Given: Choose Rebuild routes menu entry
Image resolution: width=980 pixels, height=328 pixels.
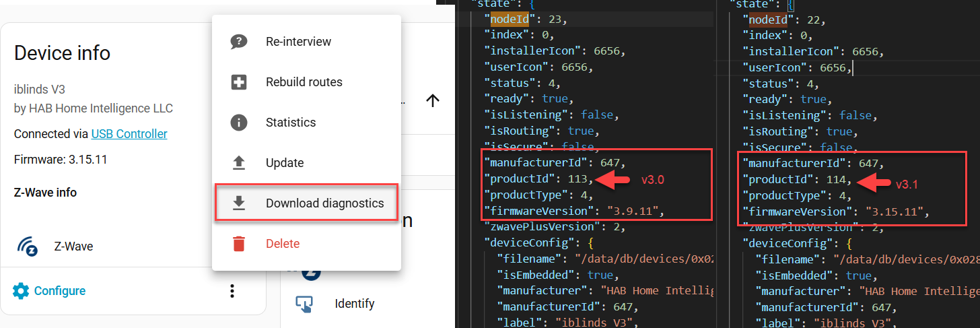Looking at the screenshot, I should [x=307, y=82].
